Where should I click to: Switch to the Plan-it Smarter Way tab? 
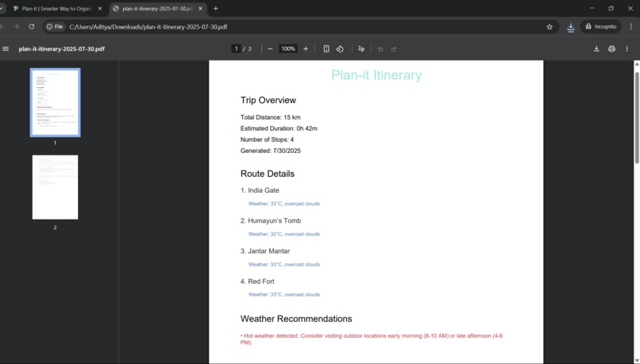(57, 9)
